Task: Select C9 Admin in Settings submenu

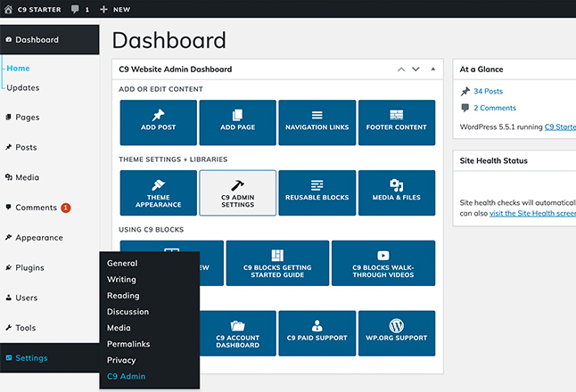Action: (126, 376)
